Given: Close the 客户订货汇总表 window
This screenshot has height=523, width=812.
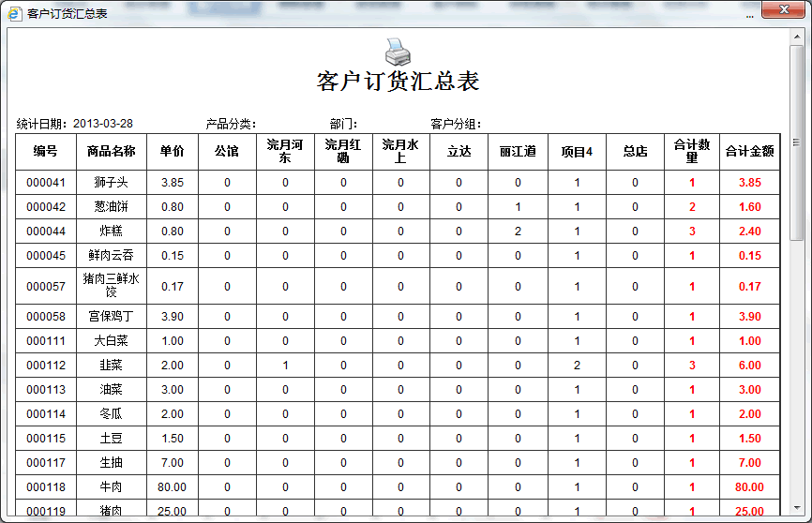Looking at the screenshot, I should point(784,9).
